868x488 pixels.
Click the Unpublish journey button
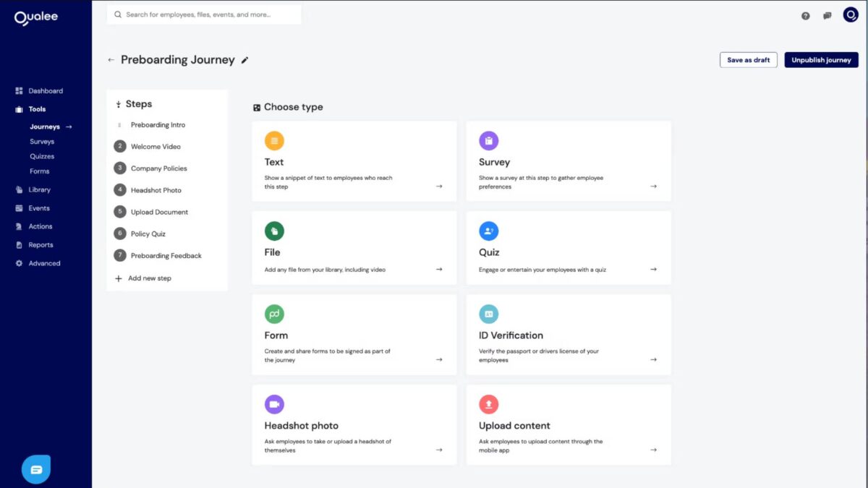coord(821,60)
